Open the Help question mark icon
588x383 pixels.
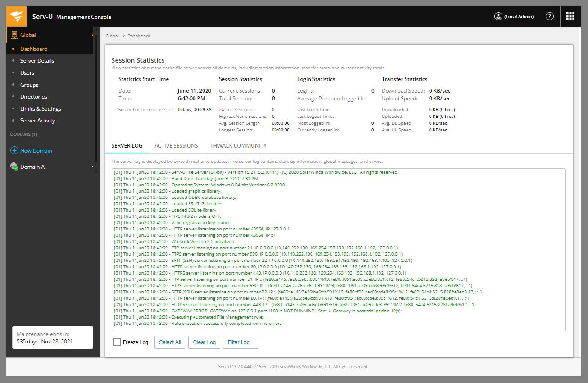(x=549, y=16)
